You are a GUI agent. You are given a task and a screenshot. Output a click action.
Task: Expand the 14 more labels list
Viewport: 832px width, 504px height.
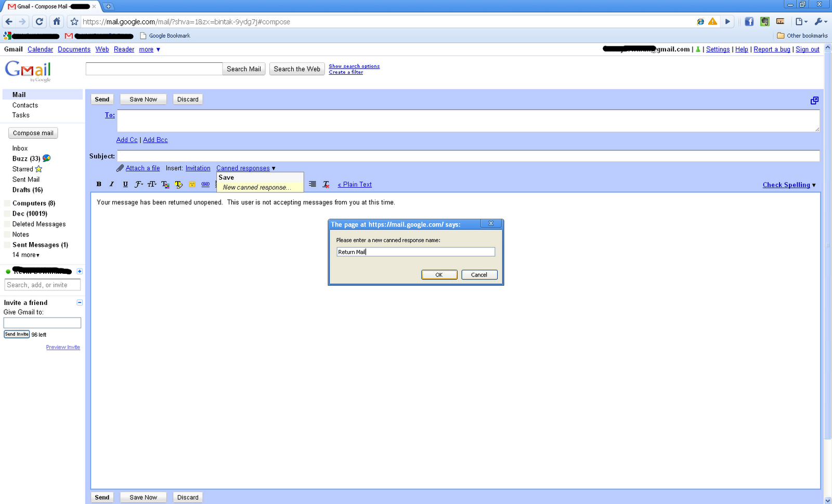point(25,255)
